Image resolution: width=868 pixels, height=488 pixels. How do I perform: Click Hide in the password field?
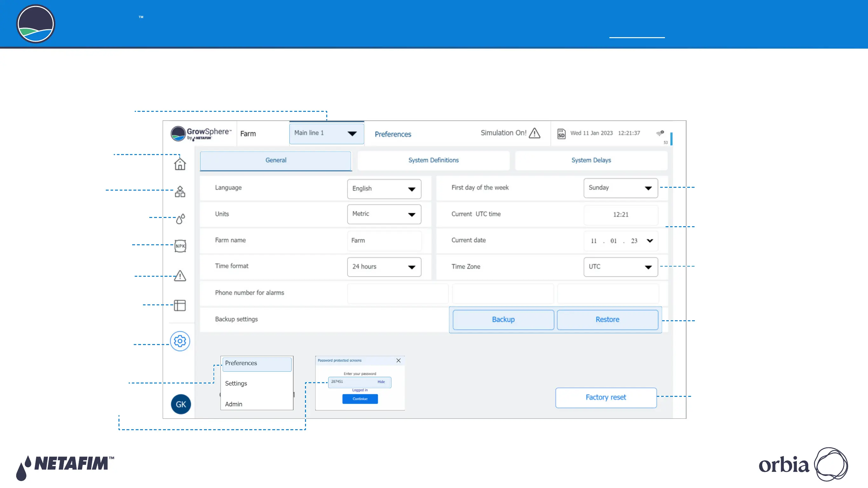click(x=381, y=382)
